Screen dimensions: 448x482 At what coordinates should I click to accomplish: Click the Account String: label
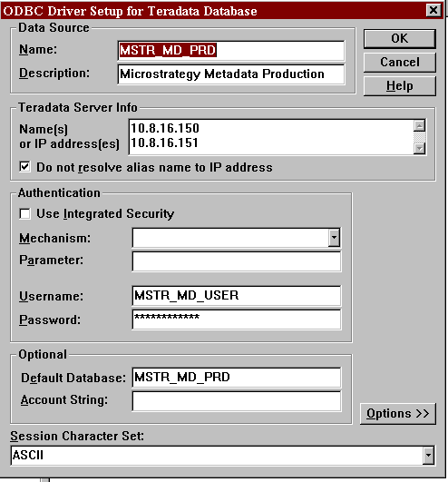point(64,400)
